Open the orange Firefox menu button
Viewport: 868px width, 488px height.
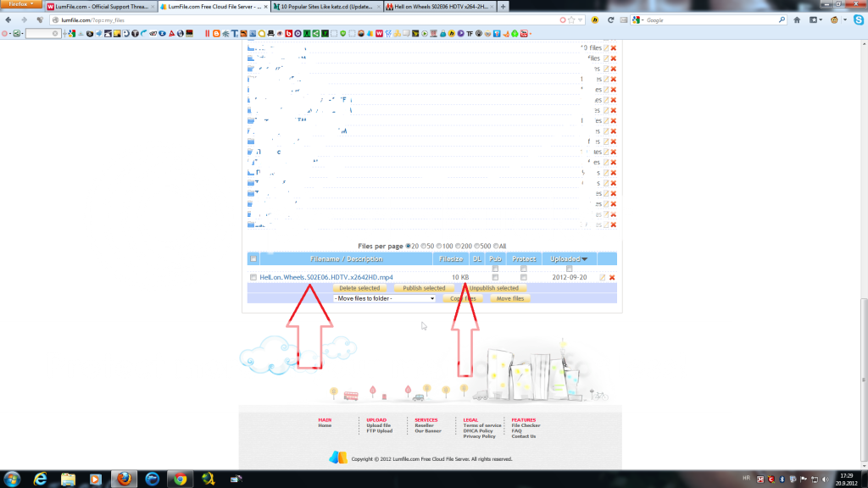pyautogui.click(x=20, y=5)
